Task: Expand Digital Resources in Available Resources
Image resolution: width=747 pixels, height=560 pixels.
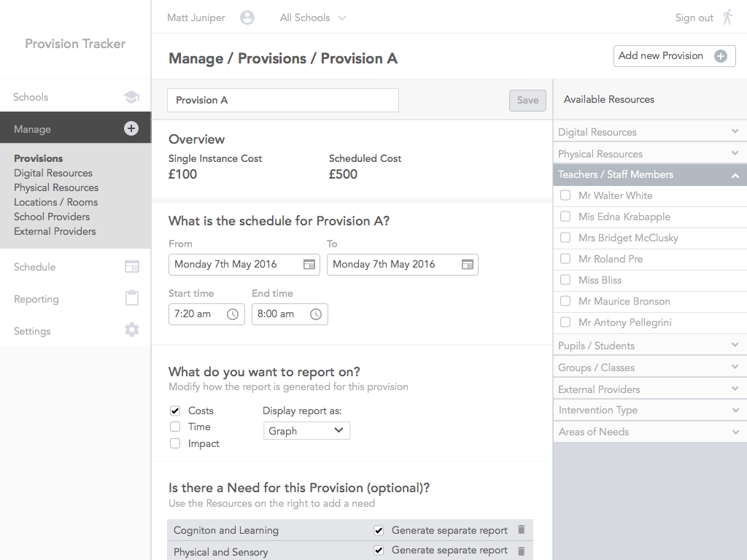Action: tap(650, 131)
